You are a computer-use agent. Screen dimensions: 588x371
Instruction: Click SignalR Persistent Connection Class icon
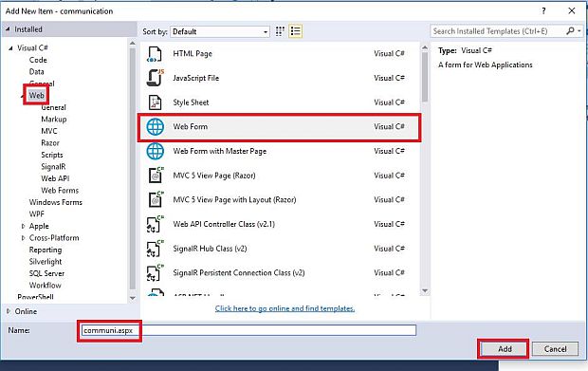(155, 272)
